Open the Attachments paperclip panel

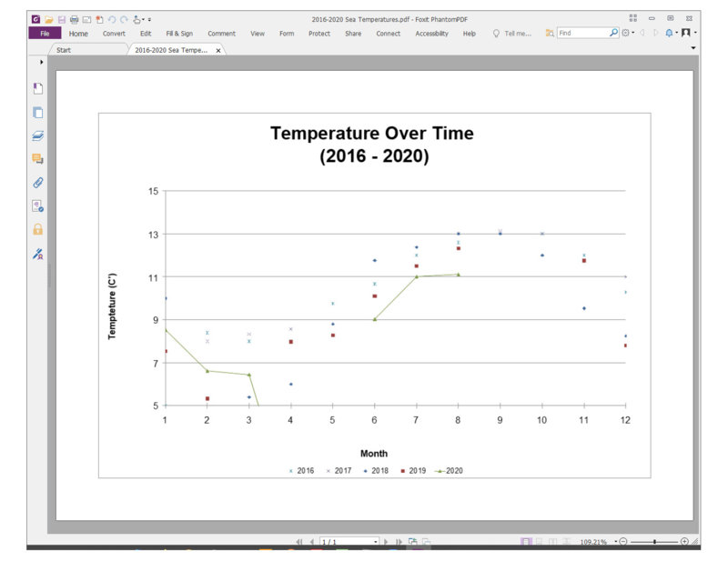(x=38, y=183)
